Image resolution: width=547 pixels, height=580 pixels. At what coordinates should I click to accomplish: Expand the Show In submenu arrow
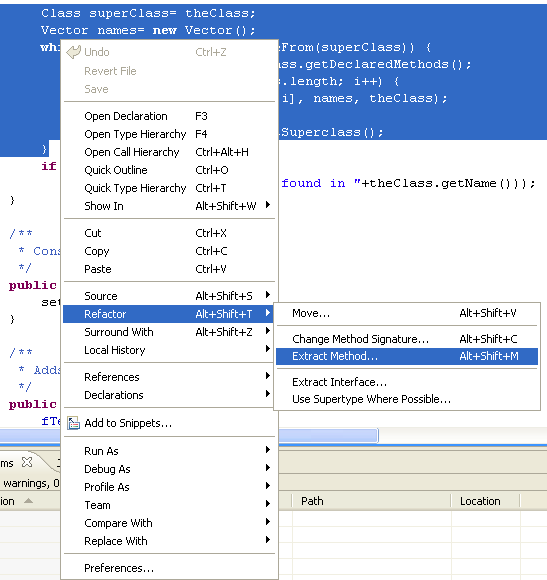(268, 205)
